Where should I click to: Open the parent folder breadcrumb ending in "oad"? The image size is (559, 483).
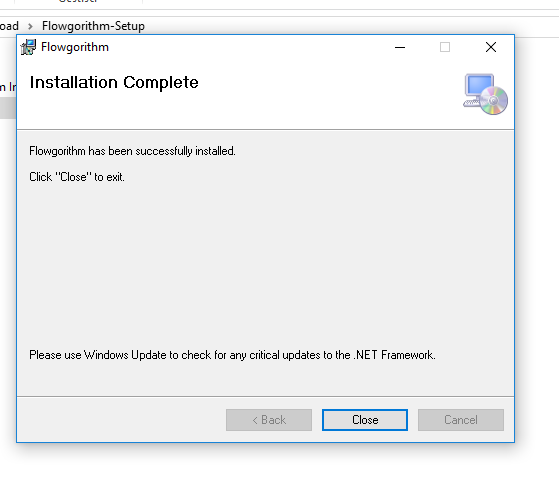pos(9,26)
